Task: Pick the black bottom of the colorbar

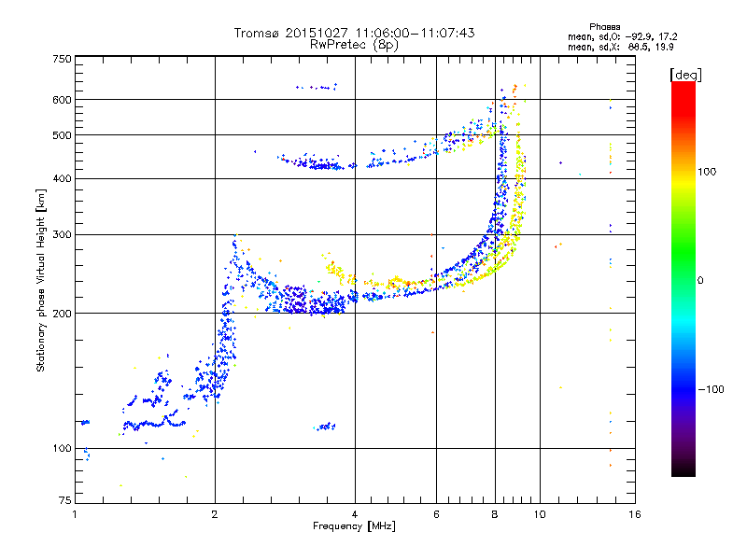Action: (x=684, y=469)
